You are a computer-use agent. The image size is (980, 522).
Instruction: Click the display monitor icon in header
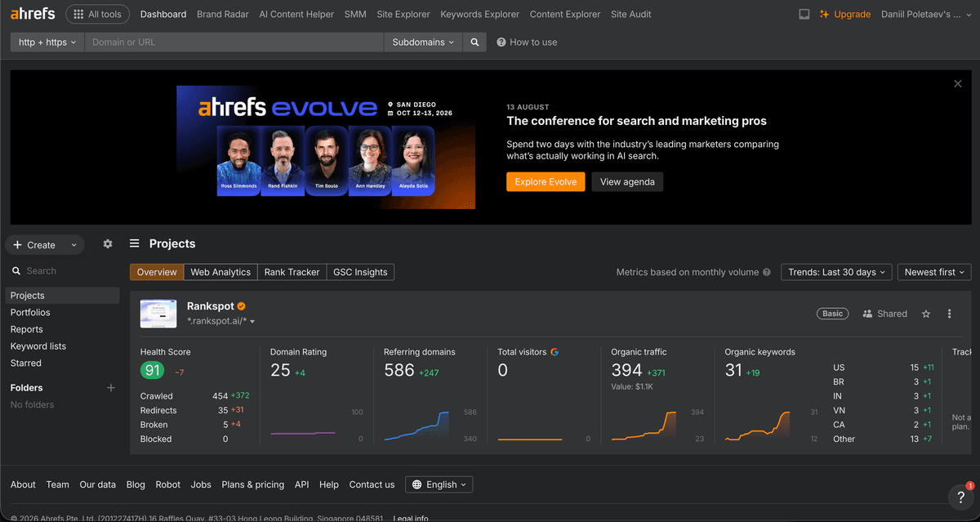coord(804,14)
